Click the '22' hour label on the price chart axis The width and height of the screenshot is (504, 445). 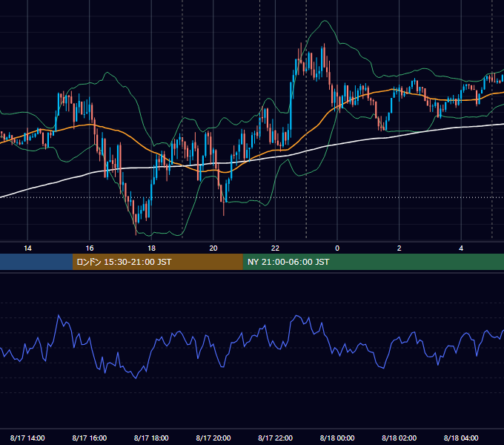pyautogui.click(x=275, y=248)
